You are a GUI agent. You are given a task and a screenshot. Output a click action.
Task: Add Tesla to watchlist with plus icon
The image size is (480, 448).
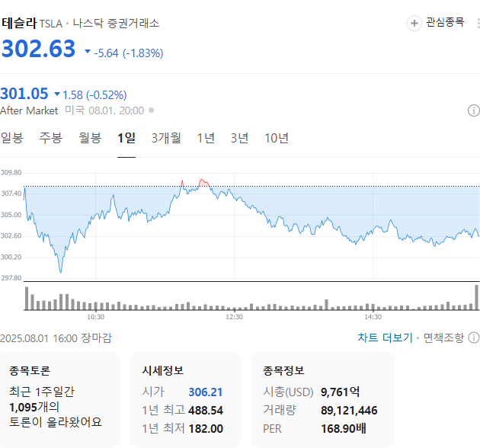click(414, 24)
